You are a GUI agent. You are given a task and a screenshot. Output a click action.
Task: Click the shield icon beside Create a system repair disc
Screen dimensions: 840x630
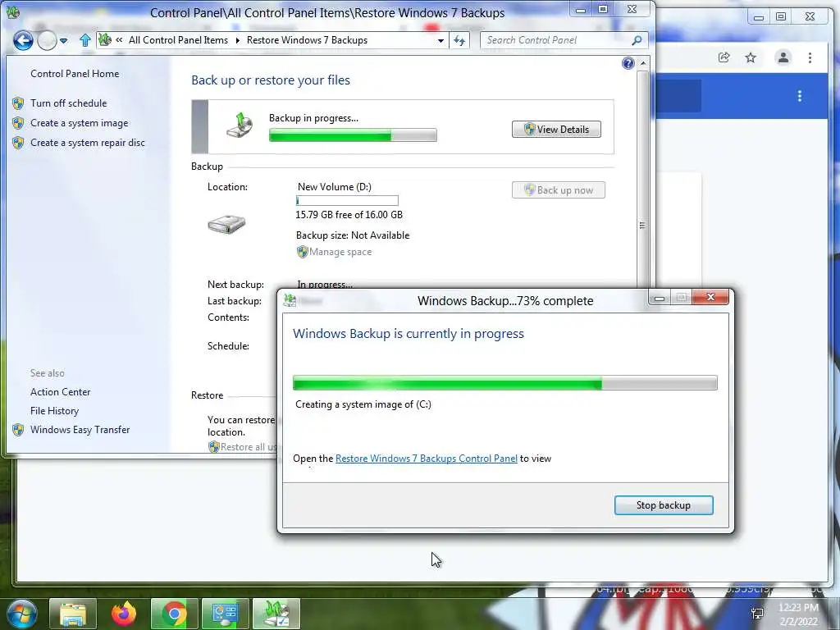pyautogui.click(x=18, y=143)
